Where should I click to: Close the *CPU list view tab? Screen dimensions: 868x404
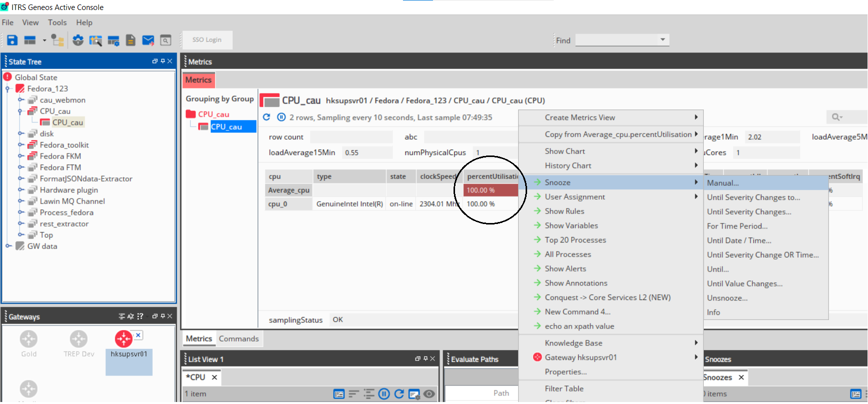point(214,377)
